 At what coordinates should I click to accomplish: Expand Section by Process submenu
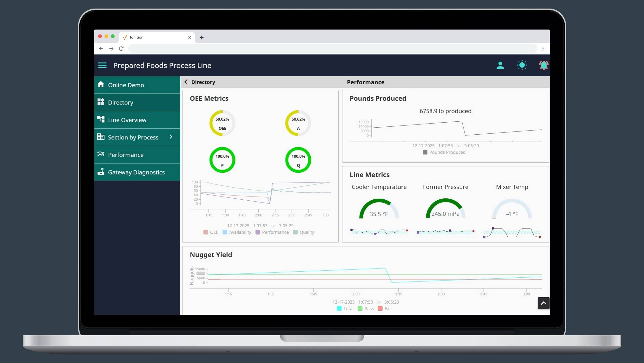(171, 137)
